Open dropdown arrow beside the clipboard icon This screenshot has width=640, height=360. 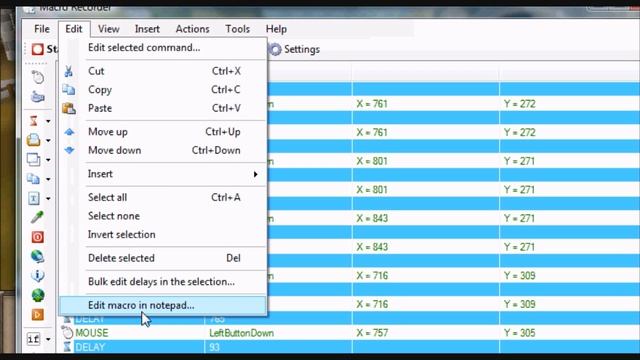coord(48,179)
